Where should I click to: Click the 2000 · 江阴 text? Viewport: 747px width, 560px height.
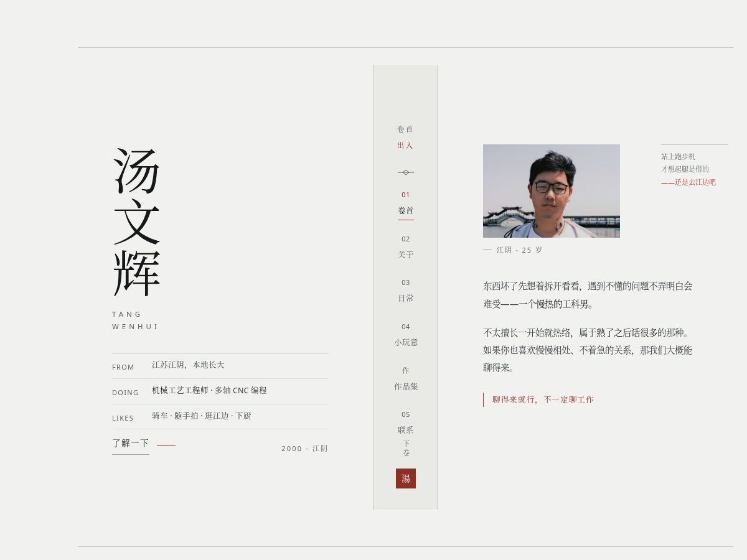pyautogui.click(x=304, y=449)
